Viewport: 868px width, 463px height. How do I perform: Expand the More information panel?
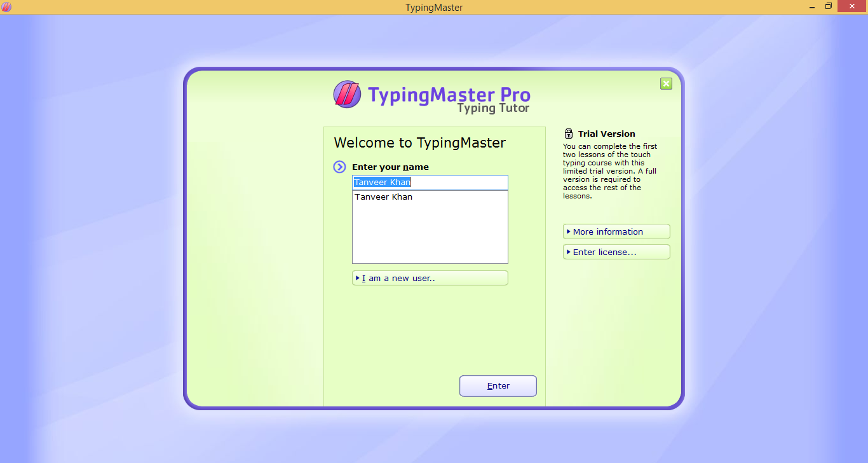click(x=616, y=231)
